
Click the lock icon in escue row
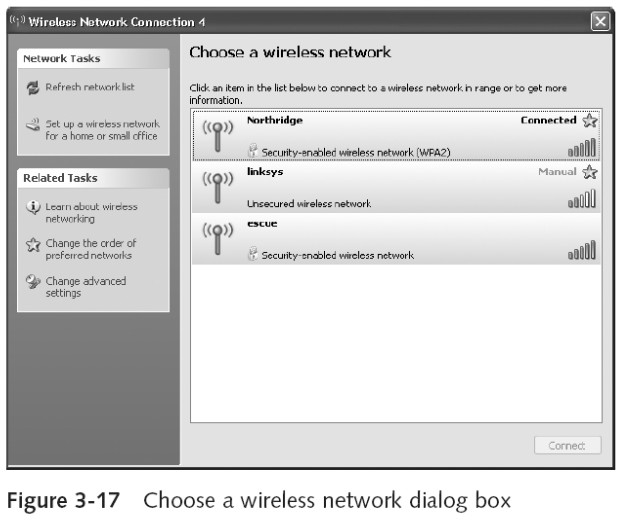coord(253,254)
